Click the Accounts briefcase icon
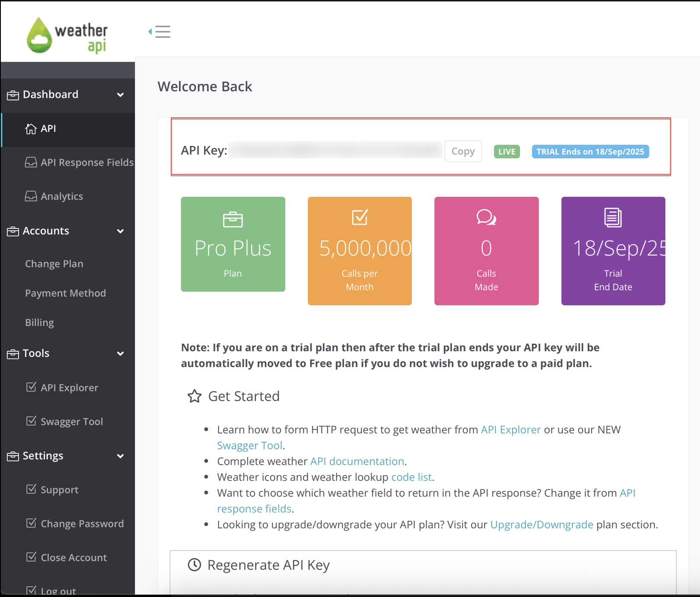700x597 pixels. [x=13, y=231]
